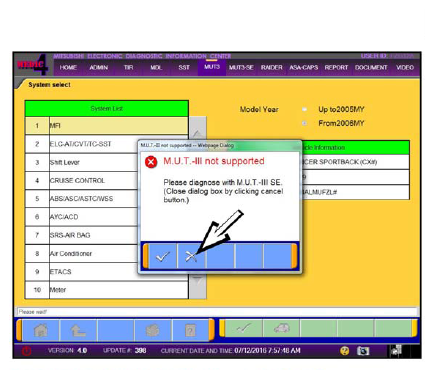Select Air Conditioner in the System List
Screen dimensions: 434x379
pos(82,253)
